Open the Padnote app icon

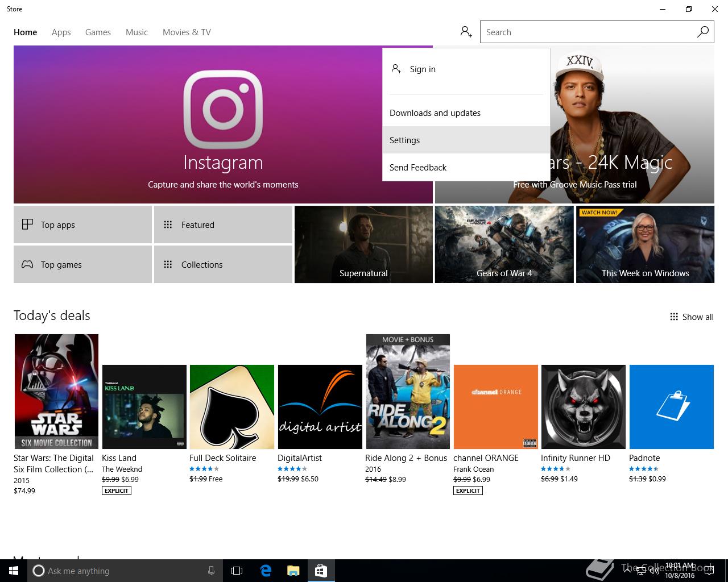(x=672, y=407)
